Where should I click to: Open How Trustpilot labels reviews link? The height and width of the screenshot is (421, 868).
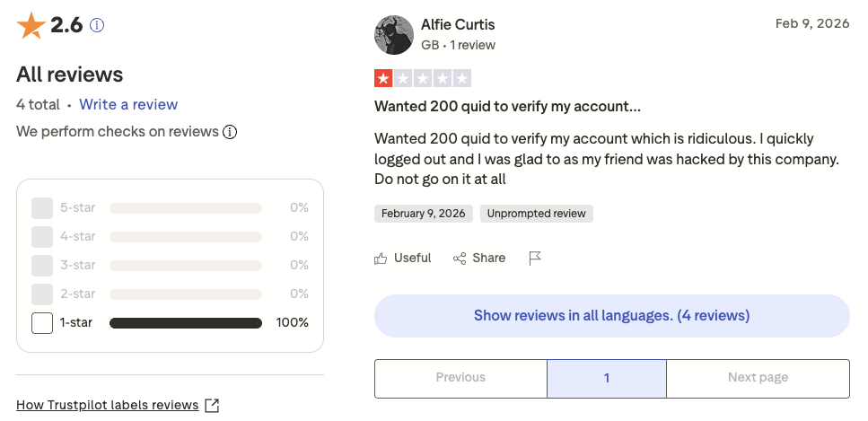tap(108, 405)
